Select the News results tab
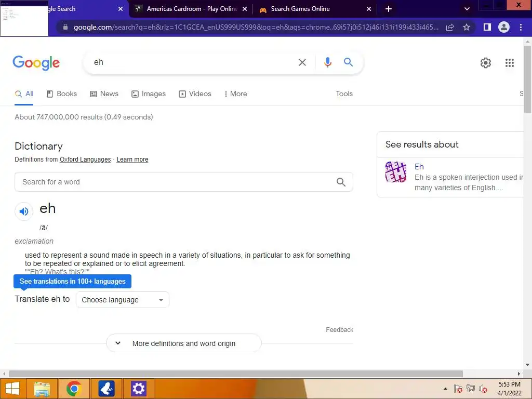The image size is (532, 399). click(104, 94)
